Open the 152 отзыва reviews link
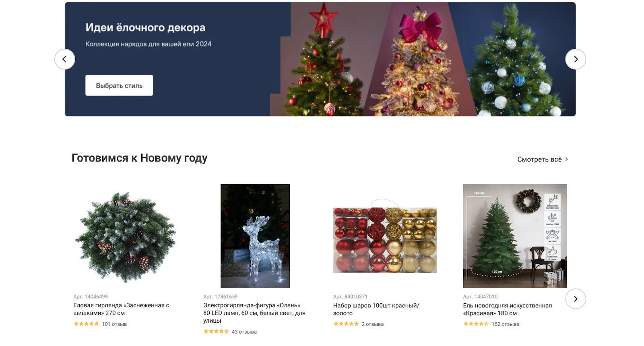Image resolution: width=644 pixels, height=346 pixels. tap(506, 324)
